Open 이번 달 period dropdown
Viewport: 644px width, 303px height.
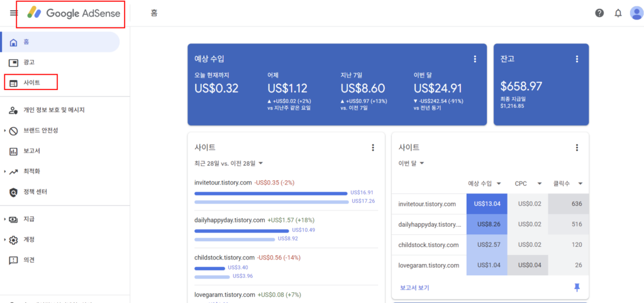click(x=411, y=163)
